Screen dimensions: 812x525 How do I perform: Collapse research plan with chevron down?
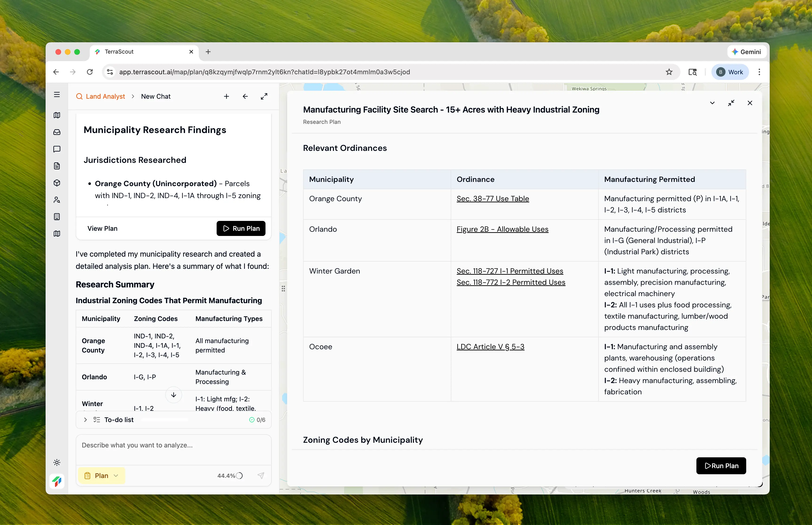click(x=712, y=103)
